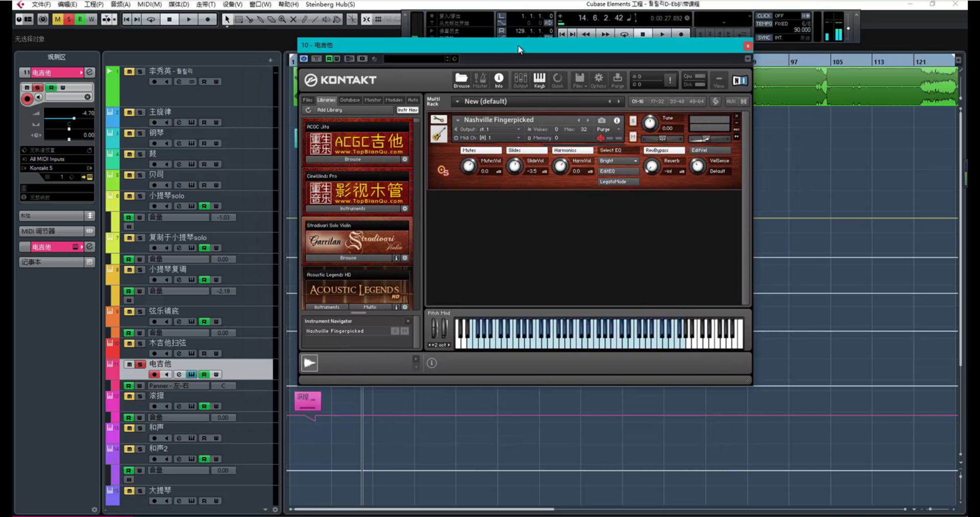Click Play in the Cubase toolbar
The height and width of the screenshot is (517, 980).
189,19
